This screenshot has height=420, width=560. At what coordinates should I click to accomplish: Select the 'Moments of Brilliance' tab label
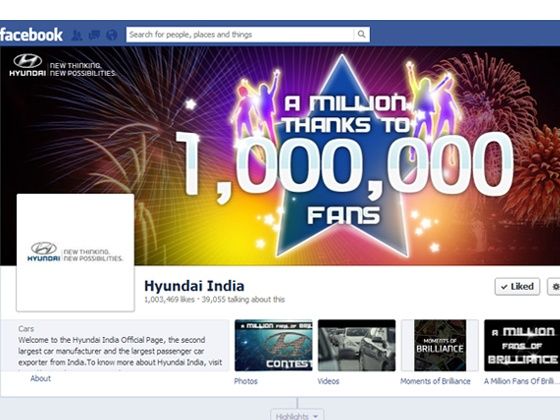[x=435, y=381]
